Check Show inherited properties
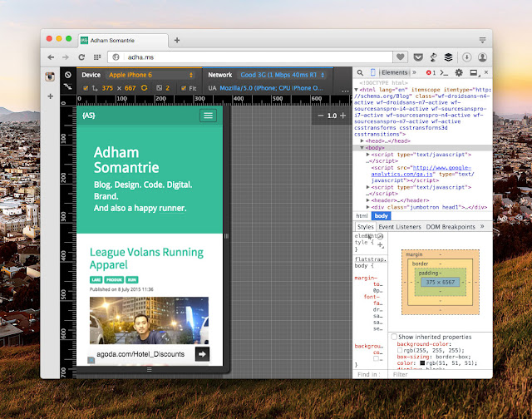Screen dimensions: 532x419 point(394,337)
